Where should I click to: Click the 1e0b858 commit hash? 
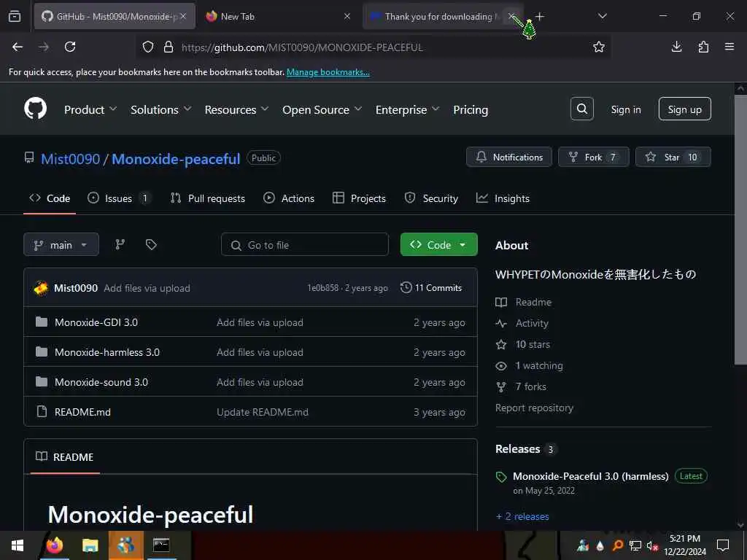coord(322,288)
